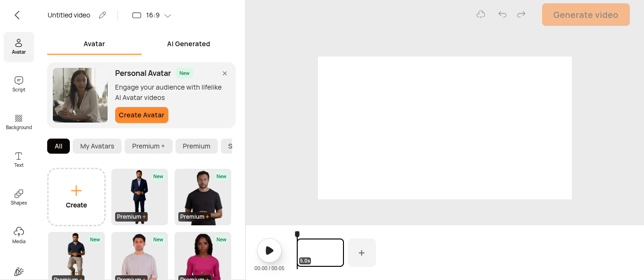Switch to the Avatar tab
Viewport: 644px width, 280px height.
click(94, 44)
